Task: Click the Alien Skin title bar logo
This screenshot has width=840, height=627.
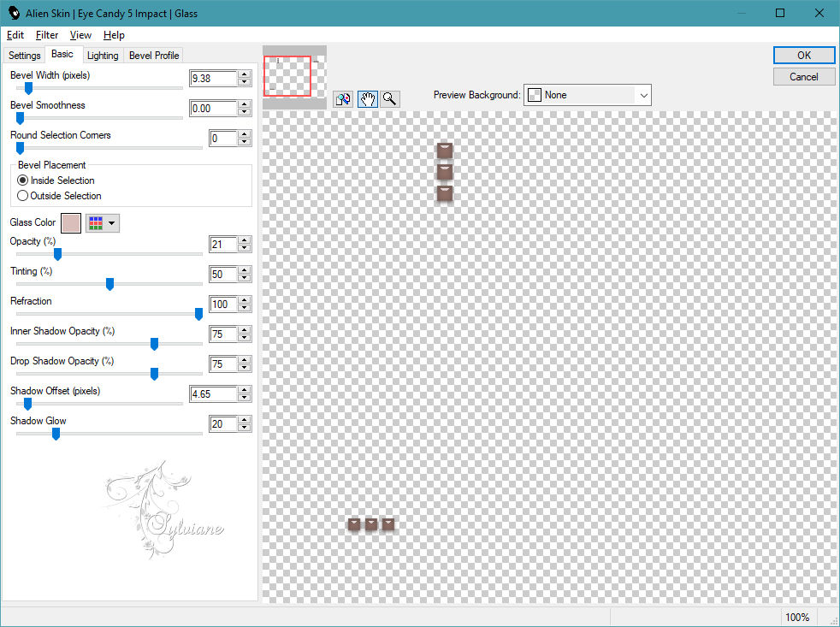Action: coord(14,13)
